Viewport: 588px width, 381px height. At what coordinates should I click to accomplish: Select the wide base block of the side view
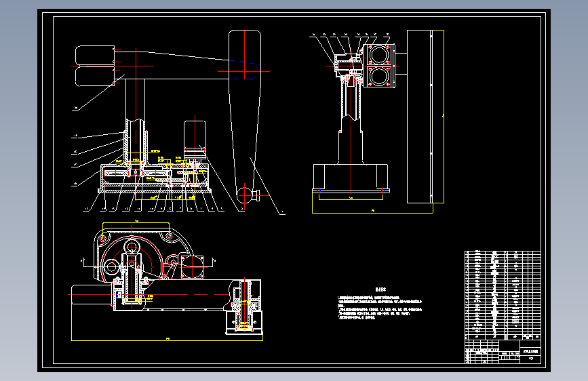click(351, 177)
